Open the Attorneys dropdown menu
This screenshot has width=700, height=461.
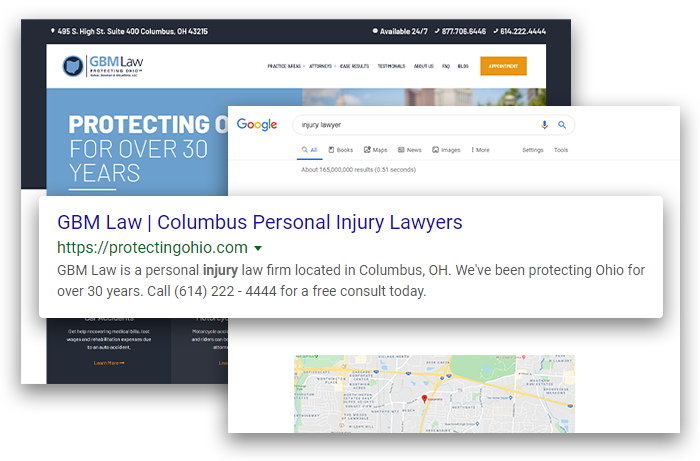[322, 66]
